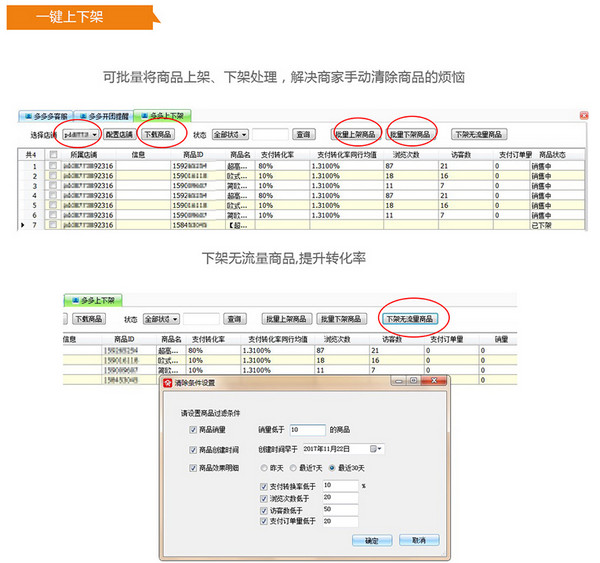Click 批量上架商品 in the upper window
The height and width of the screenshot is (563, 600).
coord(356,134)
